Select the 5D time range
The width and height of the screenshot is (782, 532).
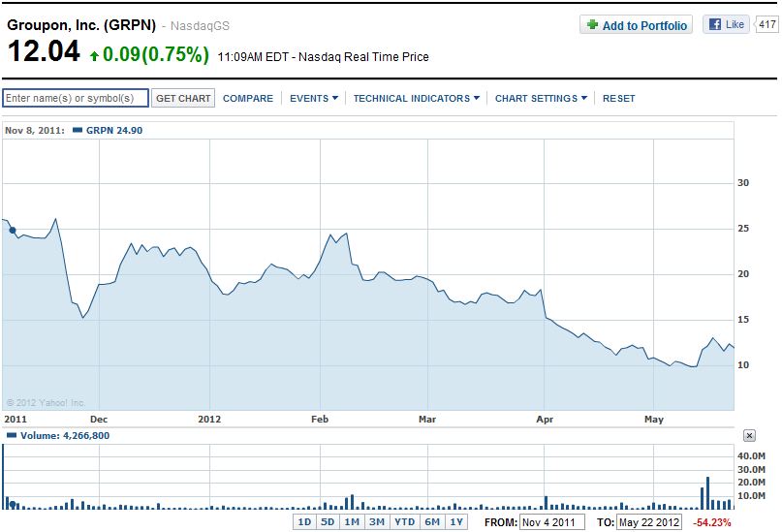(x=328, y=521)
